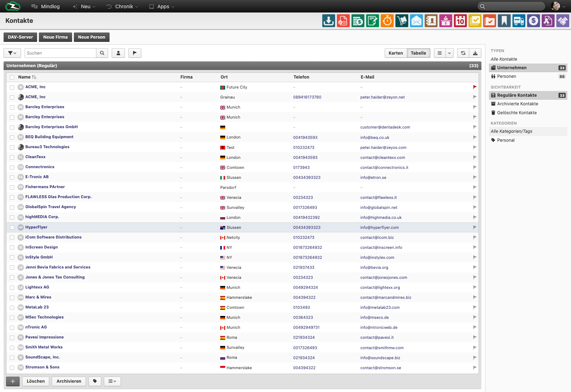Toggle the select-all checkbox in table header

[12, 77]
